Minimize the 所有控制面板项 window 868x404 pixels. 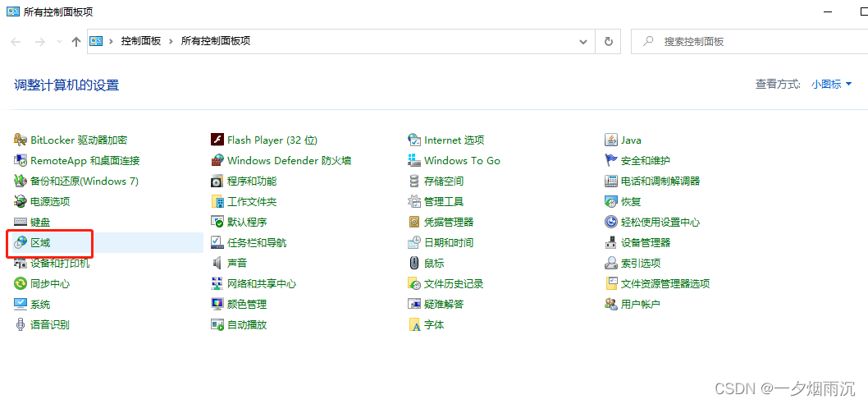828,11
